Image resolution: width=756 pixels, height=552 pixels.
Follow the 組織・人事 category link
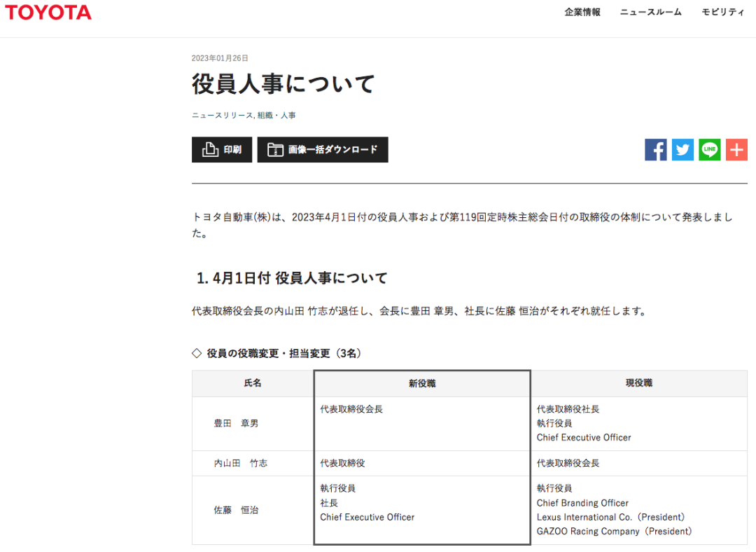276,115
